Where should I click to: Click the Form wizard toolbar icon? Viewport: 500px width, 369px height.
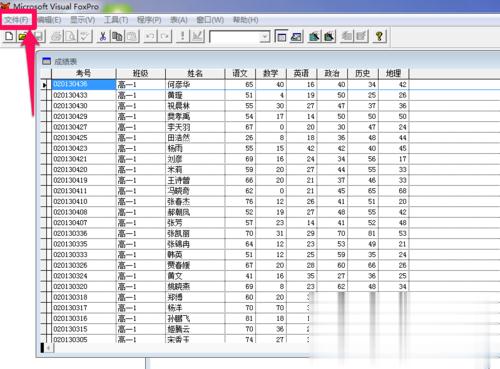coord(314,36)
